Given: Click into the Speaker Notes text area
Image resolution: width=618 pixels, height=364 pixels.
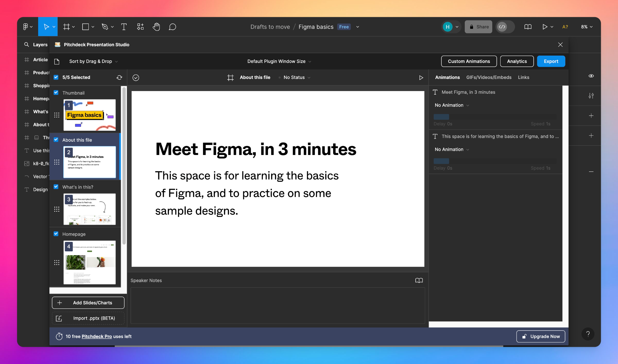Looking at the screenshot, I should (x=278, y=305).
